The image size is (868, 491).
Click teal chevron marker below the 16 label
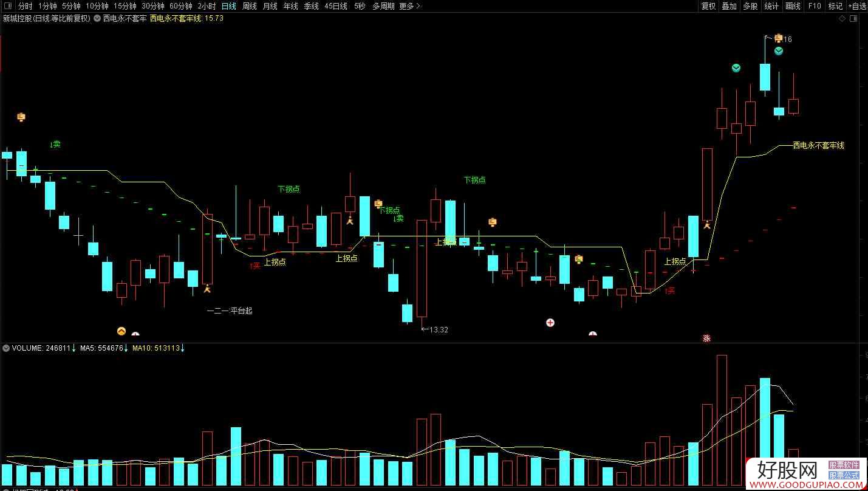click(778, 51)
